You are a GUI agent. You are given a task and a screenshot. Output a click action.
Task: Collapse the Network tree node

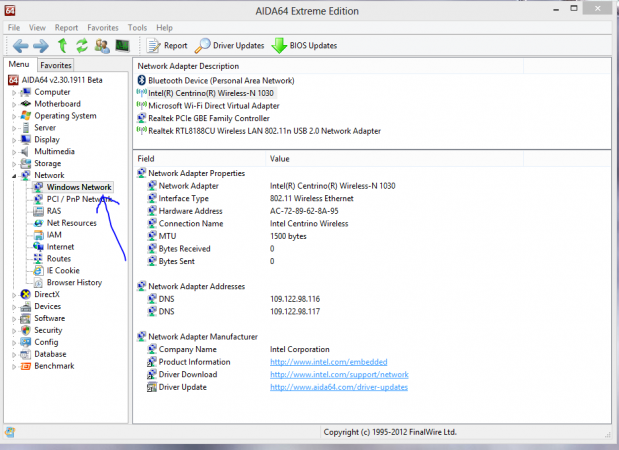point(14,176)
